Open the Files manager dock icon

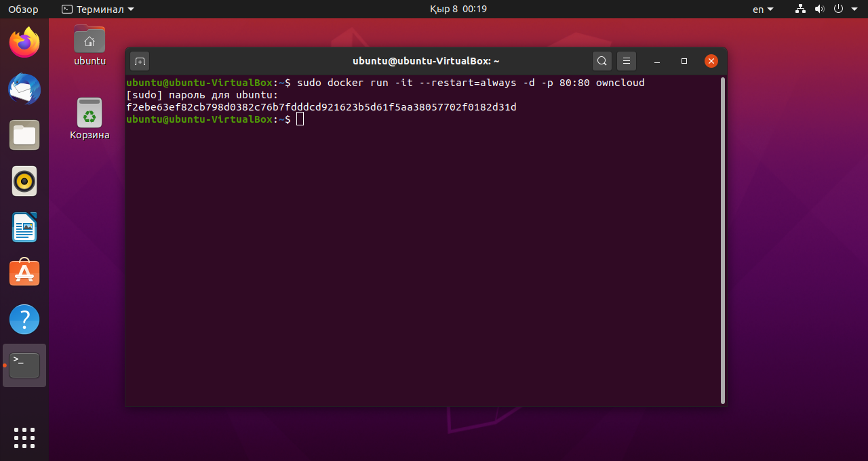(24, 135)
